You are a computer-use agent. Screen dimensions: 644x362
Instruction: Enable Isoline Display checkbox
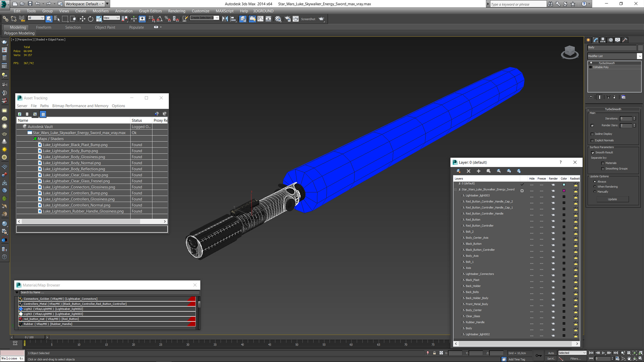point(592,134)
